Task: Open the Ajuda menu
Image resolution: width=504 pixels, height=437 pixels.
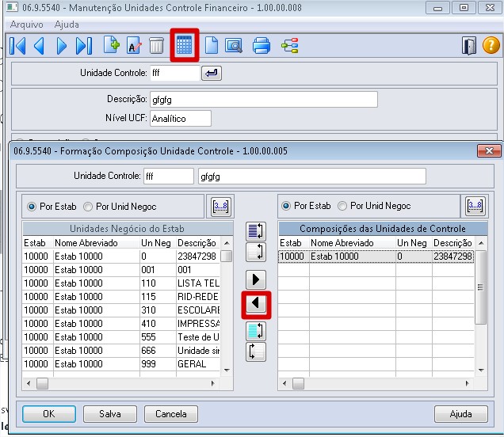Action: 67,25
